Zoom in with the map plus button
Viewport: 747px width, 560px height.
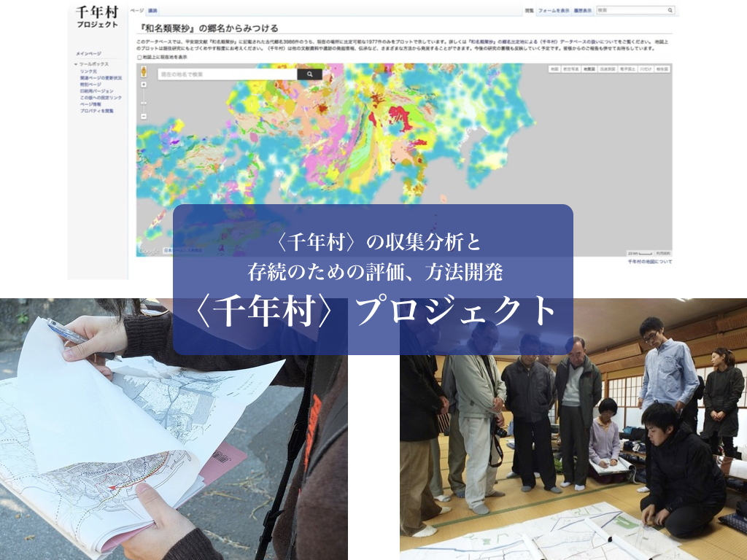[x=144, y=85]
